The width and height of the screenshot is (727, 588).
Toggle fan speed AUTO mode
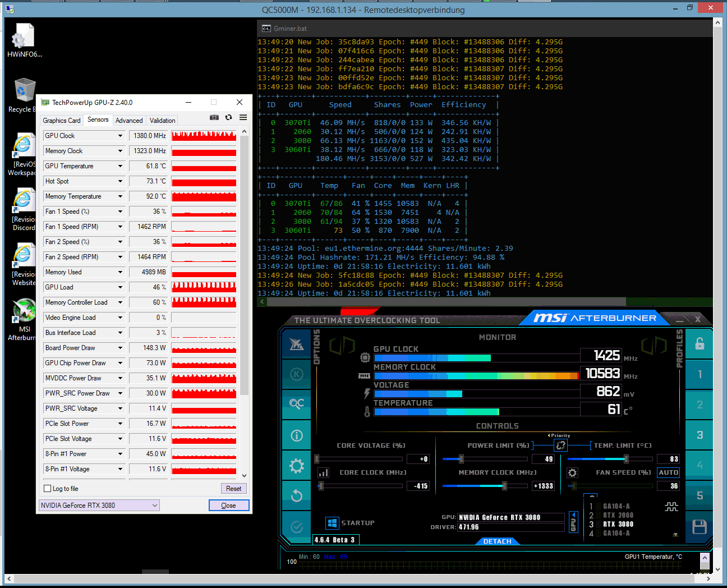[669, 473]
